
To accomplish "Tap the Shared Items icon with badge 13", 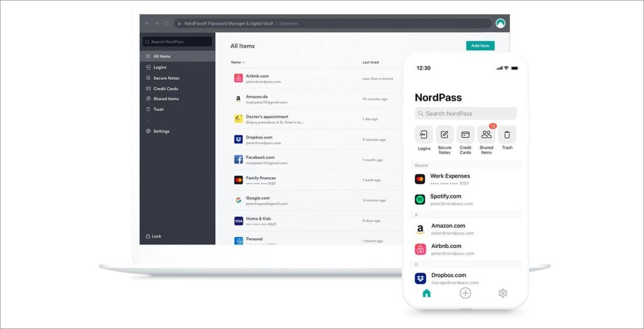I will click(x=486, y=135).
